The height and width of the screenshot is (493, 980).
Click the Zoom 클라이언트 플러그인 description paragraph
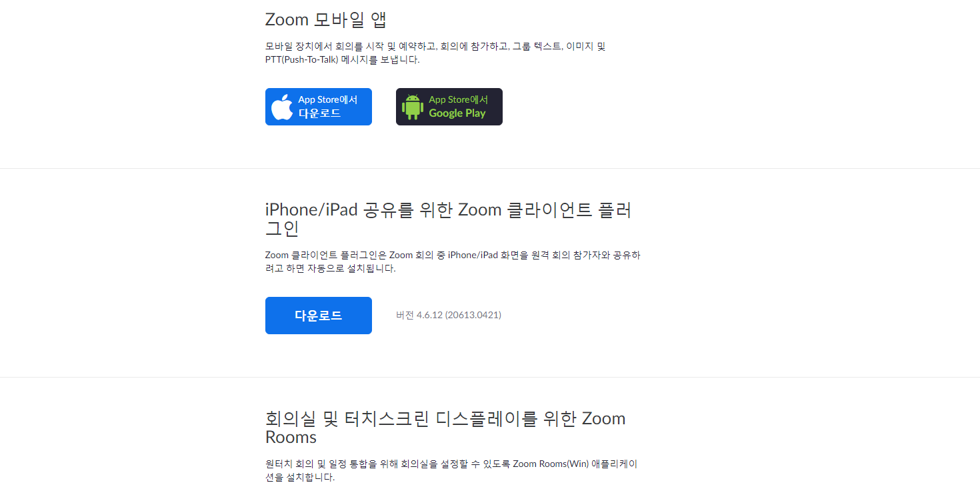(x=453, y=262)
